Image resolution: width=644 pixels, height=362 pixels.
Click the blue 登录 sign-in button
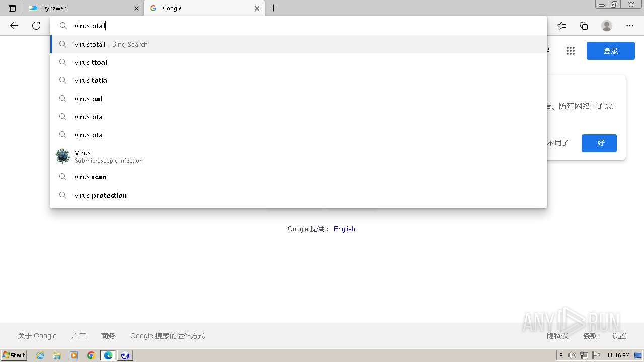click(x=611, y=51)
